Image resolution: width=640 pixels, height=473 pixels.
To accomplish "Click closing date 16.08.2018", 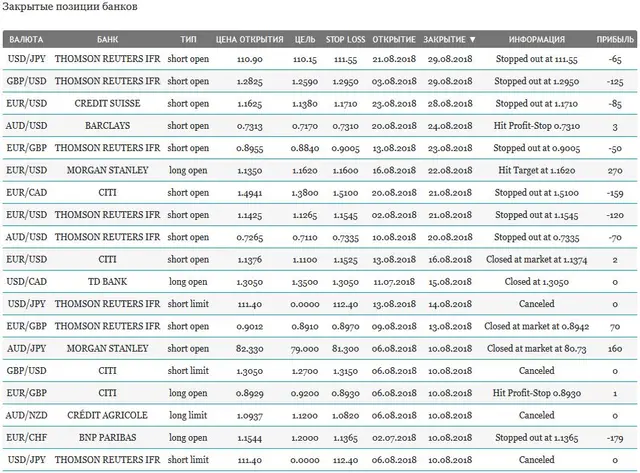I will tap(450, 259).
